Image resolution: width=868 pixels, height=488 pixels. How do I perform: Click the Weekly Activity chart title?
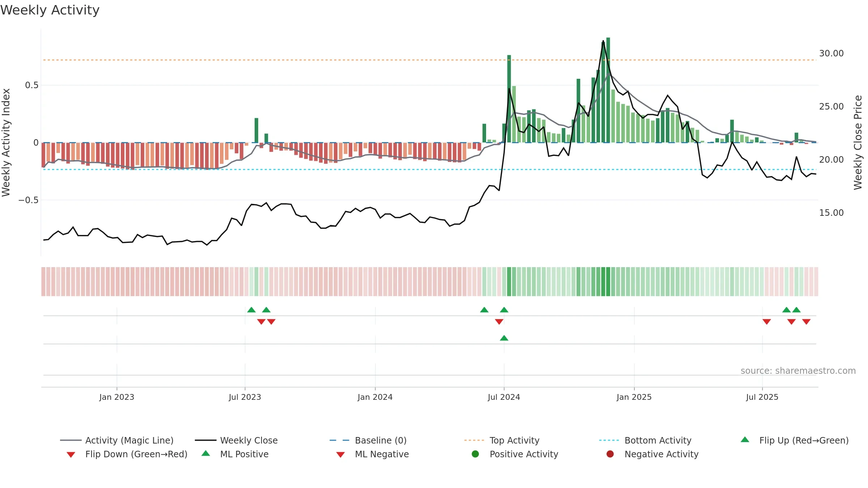pyautogui.click(x=50, y=10)
